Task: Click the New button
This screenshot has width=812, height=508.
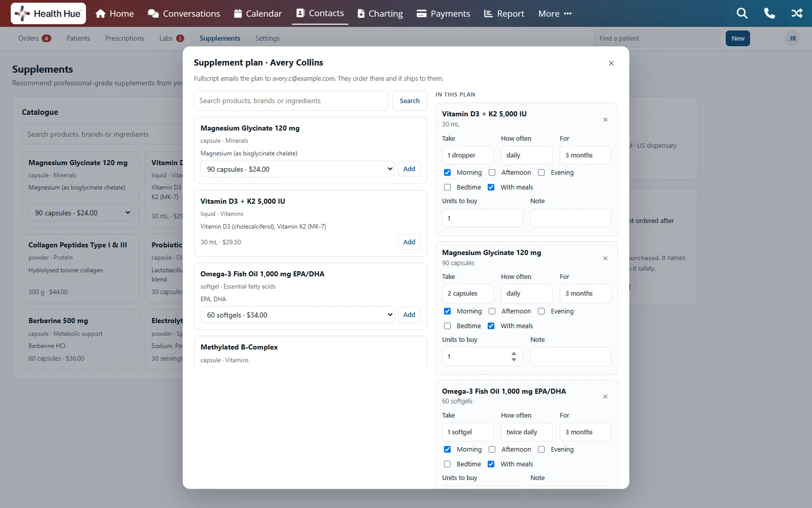Action: coord(738,39)
